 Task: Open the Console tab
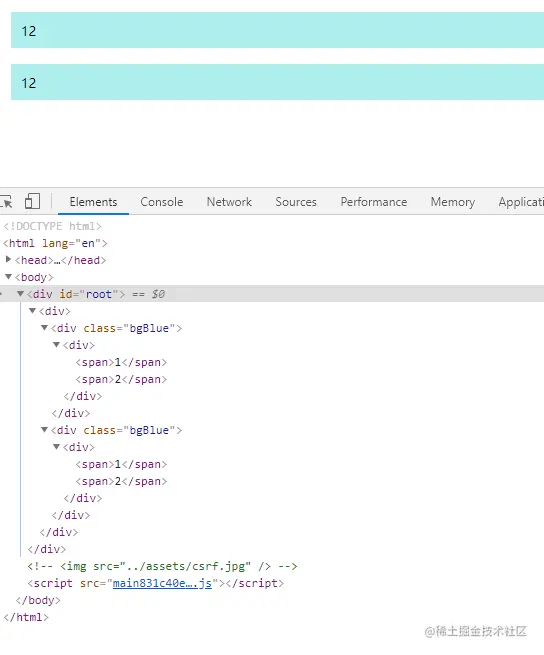tap(162, 202)
